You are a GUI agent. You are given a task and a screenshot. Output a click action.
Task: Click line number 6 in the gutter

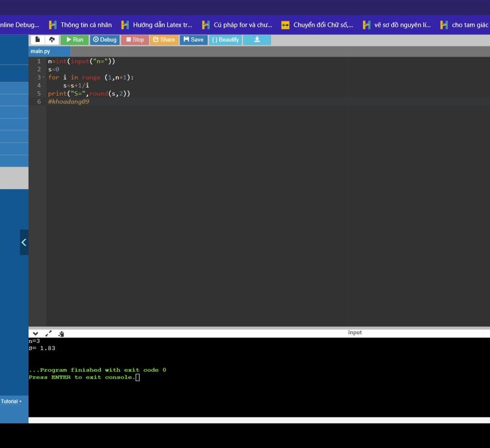pyautogui.click(x=39, y=101)
